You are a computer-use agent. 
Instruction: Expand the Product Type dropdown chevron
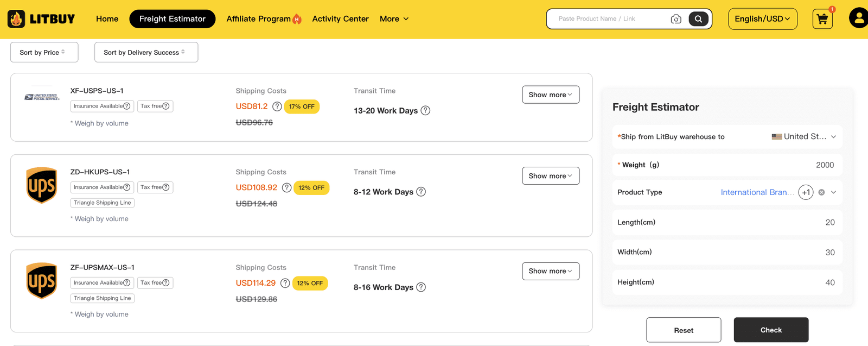[x=834, y=192]
